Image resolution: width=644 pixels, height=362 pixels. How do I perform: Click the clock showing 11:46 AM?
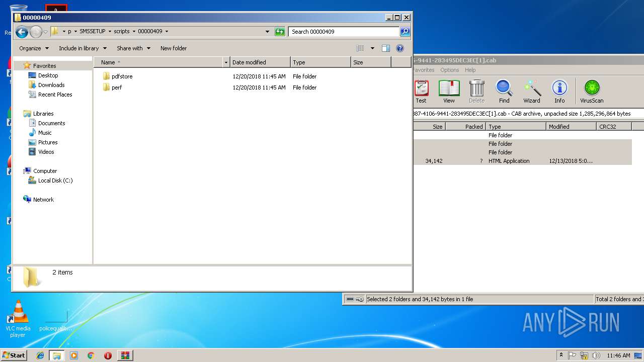pos(618,355)
